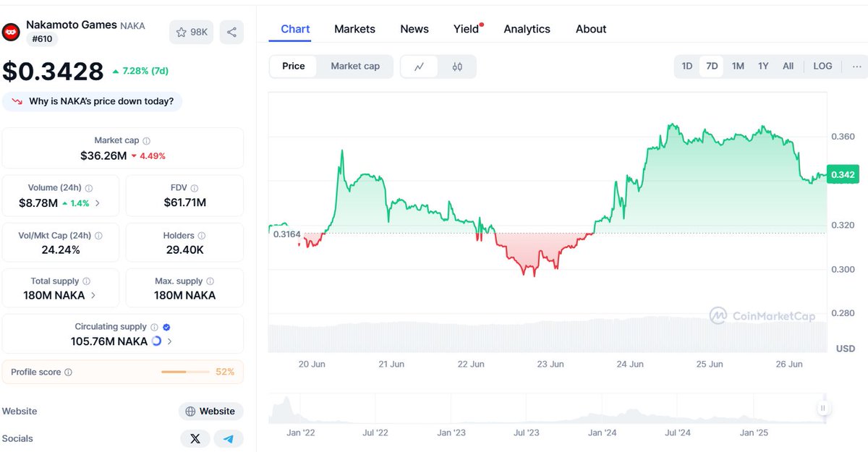This screenshot has width=868, height=452.
Task: Set chart range to 1D
Action: pos(687,67)
